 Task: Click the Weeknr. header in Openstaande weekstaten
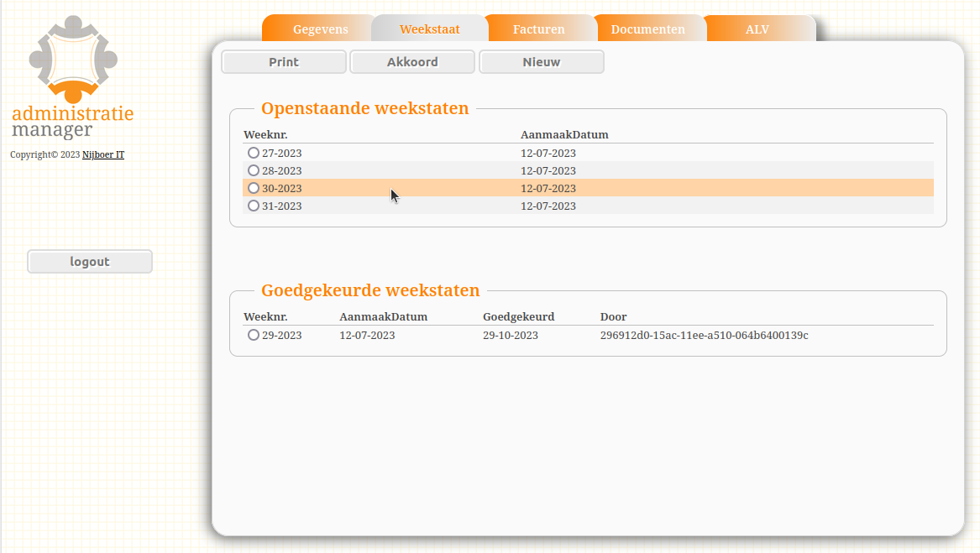pos(265,134)
